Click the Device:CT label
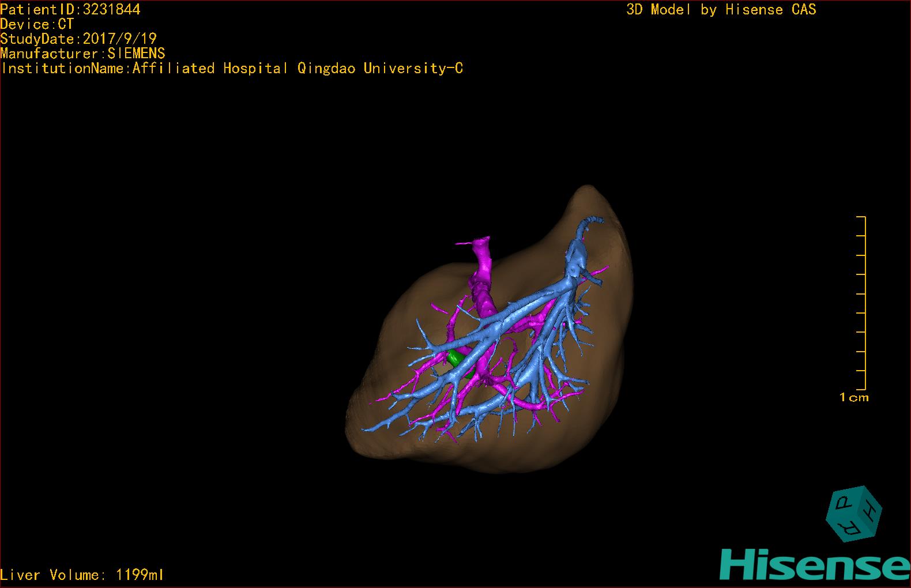 (37, 24)
